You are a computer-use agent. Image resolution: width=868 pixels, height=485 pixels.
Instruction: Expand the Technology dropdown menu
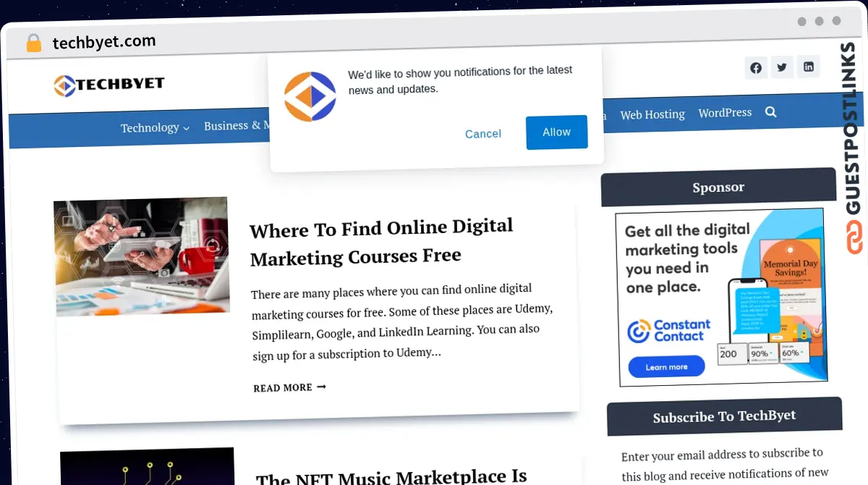click(x=154, y=127)
